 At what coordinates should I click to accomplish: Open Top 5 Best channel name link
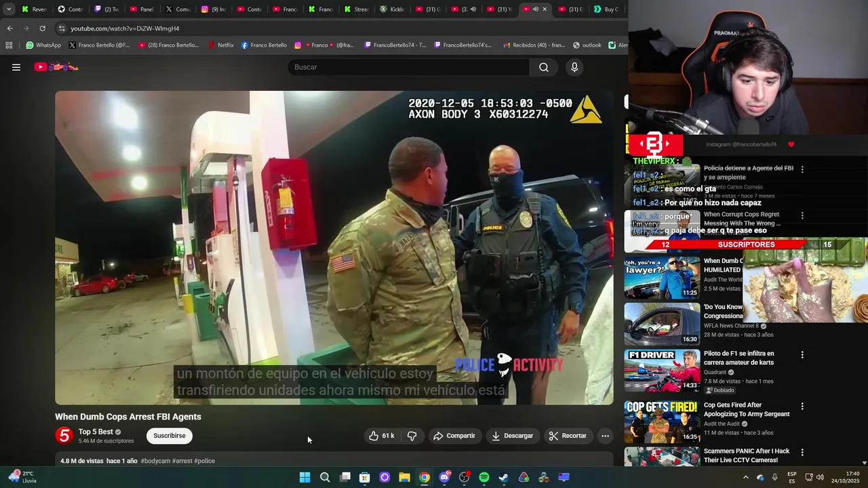96,432
